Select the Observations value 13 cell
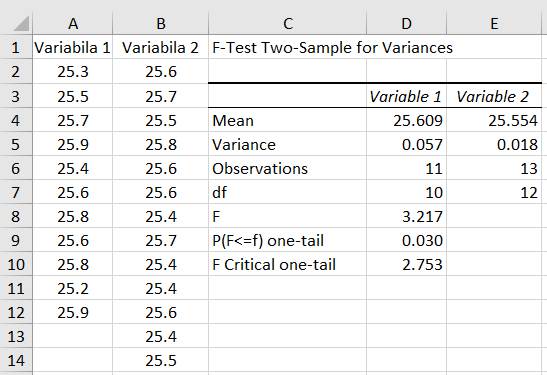 (494, 168)
